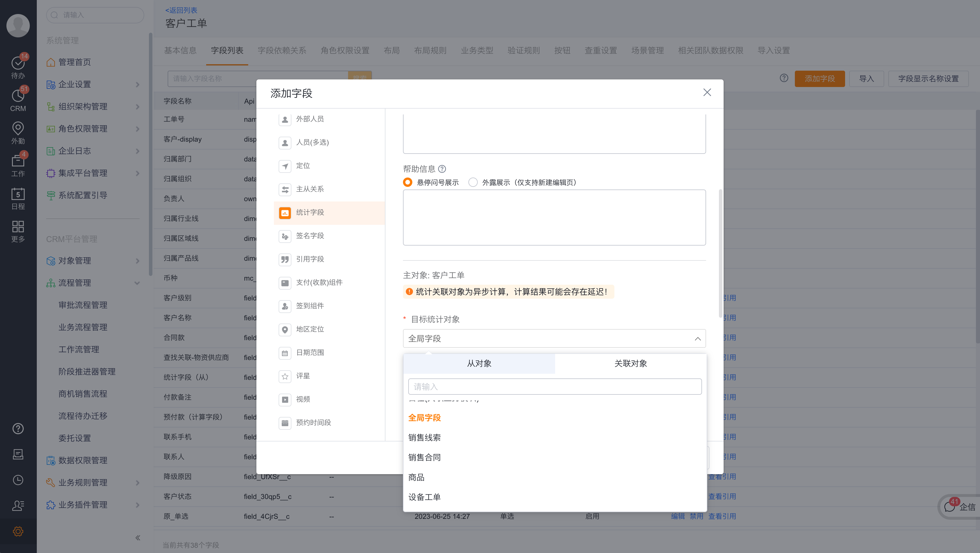
Task: Click the contacts icon in left rail
Action: [18, 505]
